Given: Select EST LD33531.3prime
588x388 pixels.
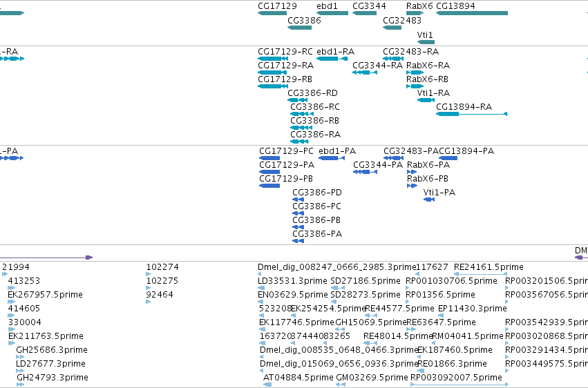Looking at the screenshot, I should pos(261,288).
